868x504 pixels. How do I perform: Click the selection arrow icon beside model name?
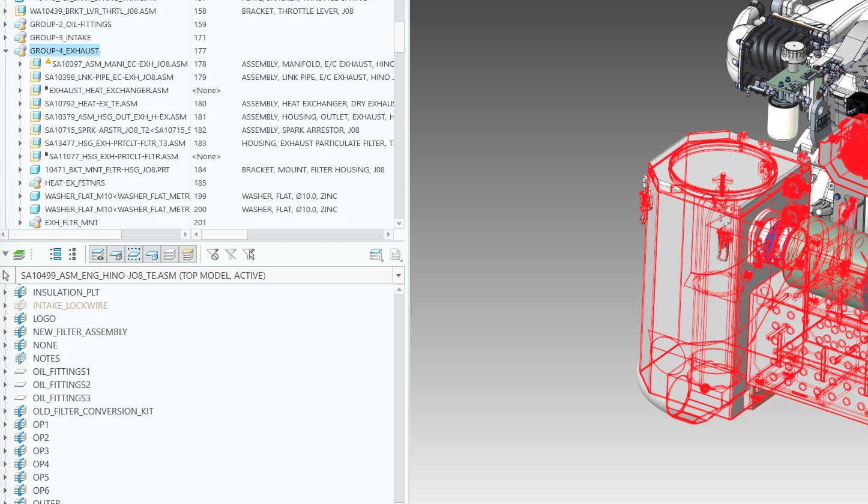7,276
